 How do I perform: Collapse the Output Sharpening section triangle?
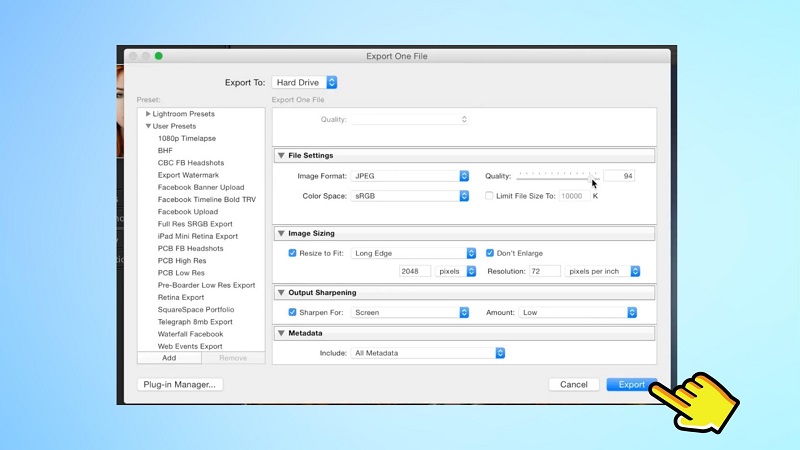pos(281,293)
